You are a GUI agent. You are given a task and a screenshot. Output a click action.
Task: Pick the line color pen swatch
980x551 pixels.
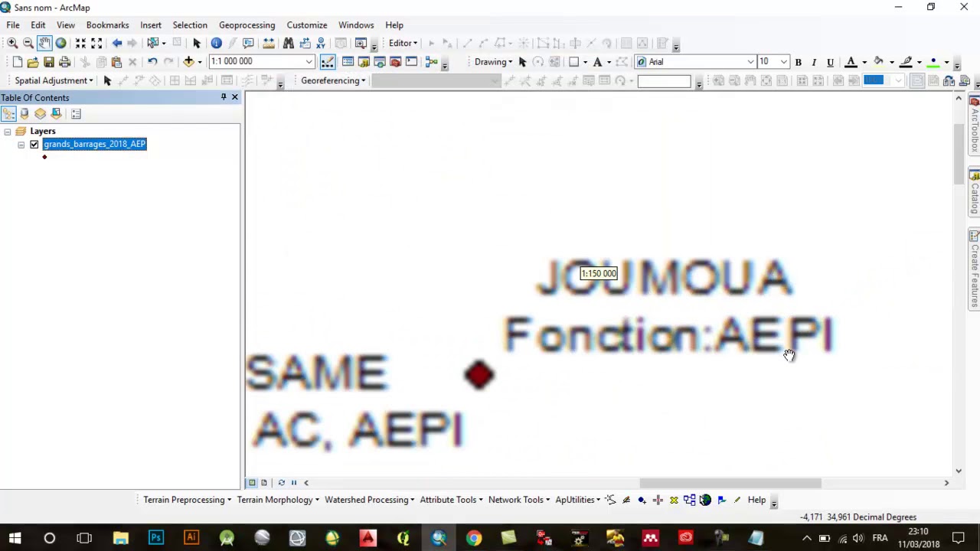[x=906, y=62]
